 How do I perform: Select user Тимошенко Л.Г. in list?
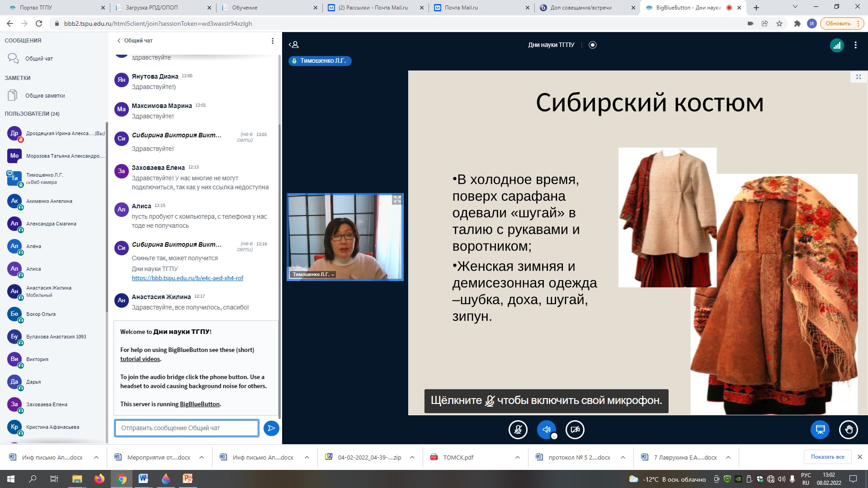pos(55,178)
